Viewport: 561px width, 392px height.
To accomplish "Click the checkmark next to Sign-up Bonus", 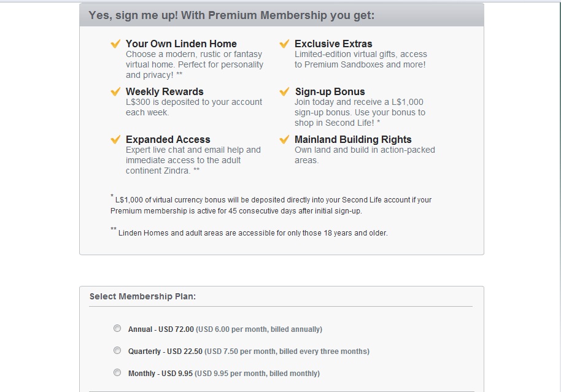I will (284, 92).
